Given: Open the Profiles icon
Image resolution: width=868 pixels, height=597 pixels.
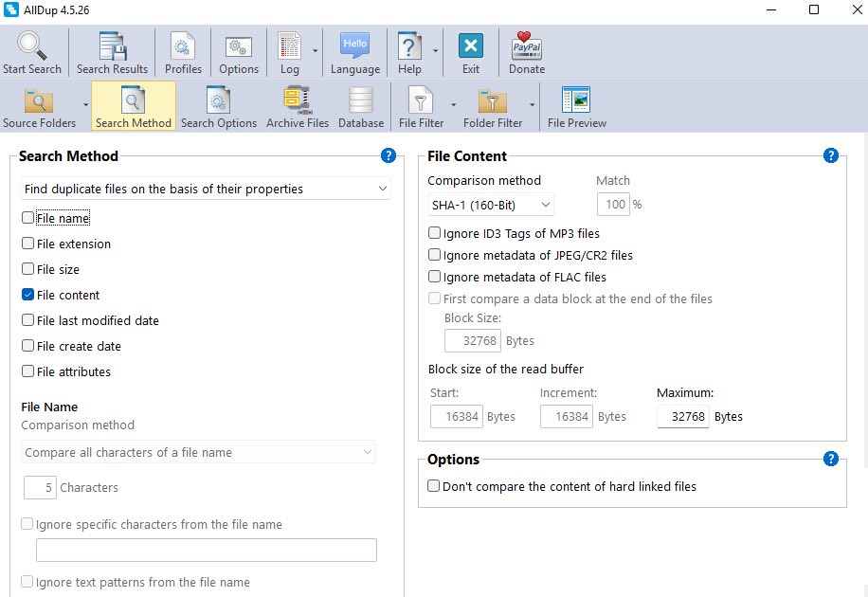Looking at the screenshot, I should coord(183,46).
